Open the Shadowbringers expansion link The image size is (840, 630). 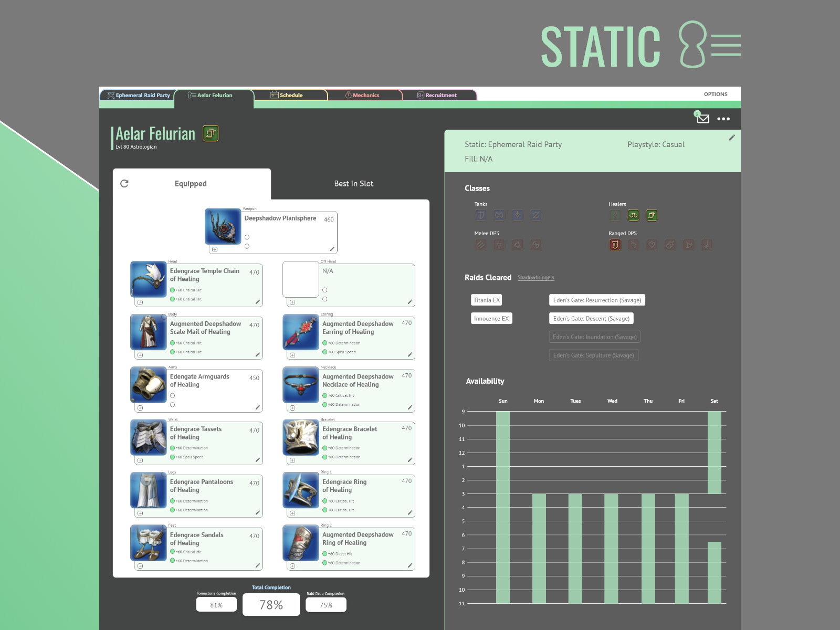(x=535, y=278)
